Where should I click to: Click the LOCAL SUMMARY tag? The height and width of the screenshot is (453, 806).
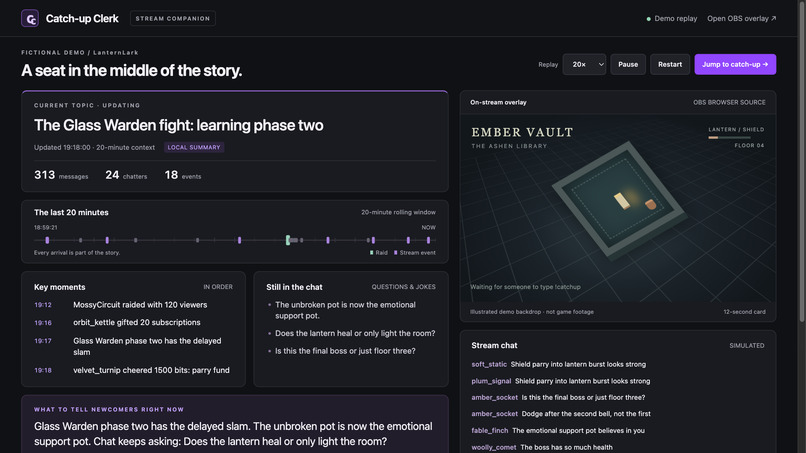pyautogui.click(x=194, y=148)
